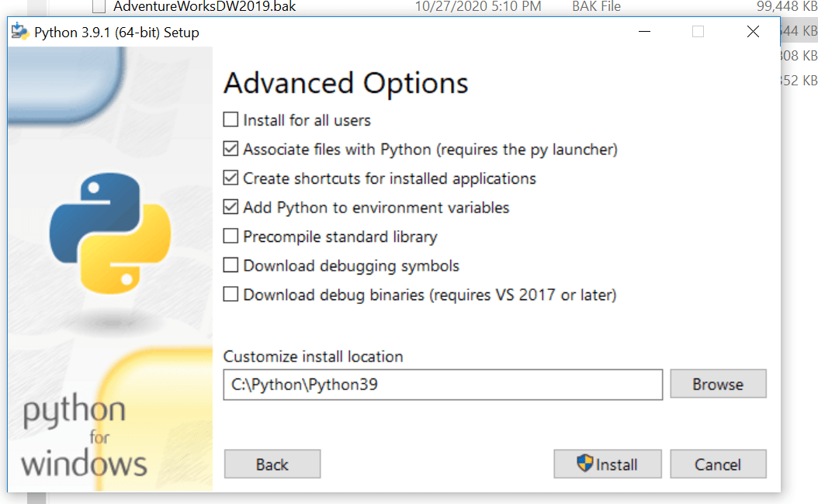Screen dimensions: 818x504
Task: Check Download debugging symbols
Action: coord(230,266)
